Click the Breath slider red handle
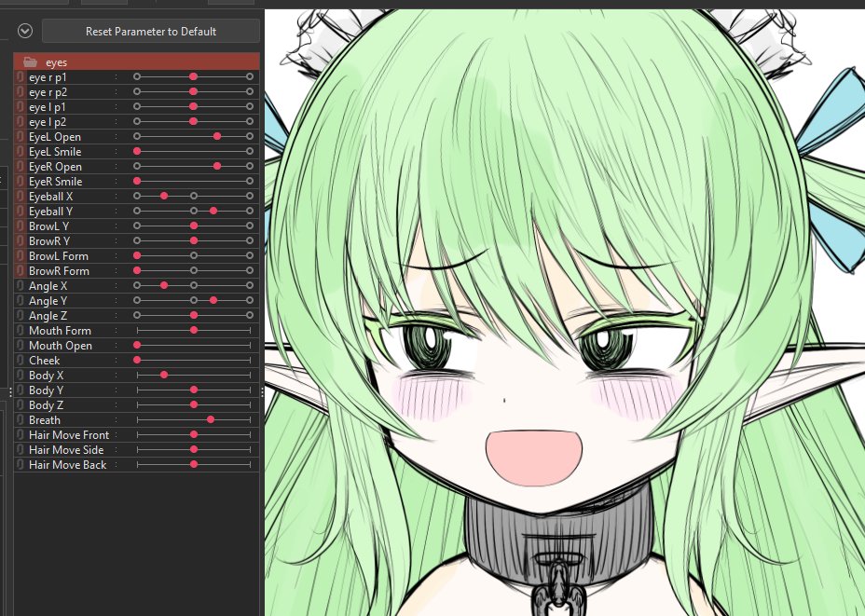 [x=211, y=419]
